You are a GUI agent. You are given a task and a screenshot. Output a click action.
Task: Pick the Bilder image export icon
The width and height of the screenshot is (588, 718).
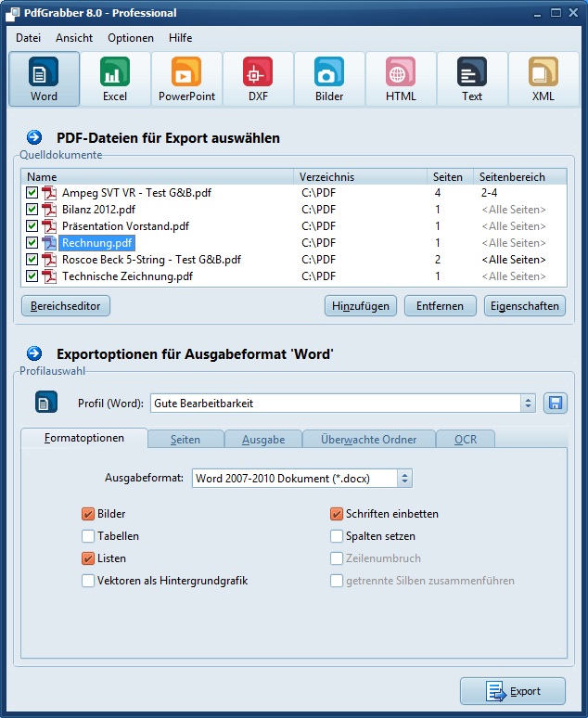329,79
